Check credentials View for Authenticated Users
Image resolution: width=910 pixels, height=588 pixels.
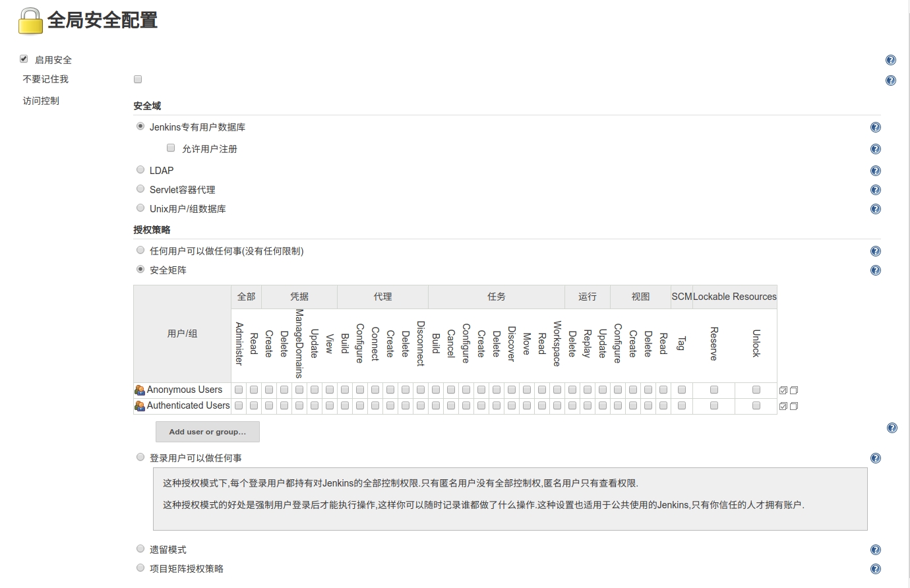point(330,405)
